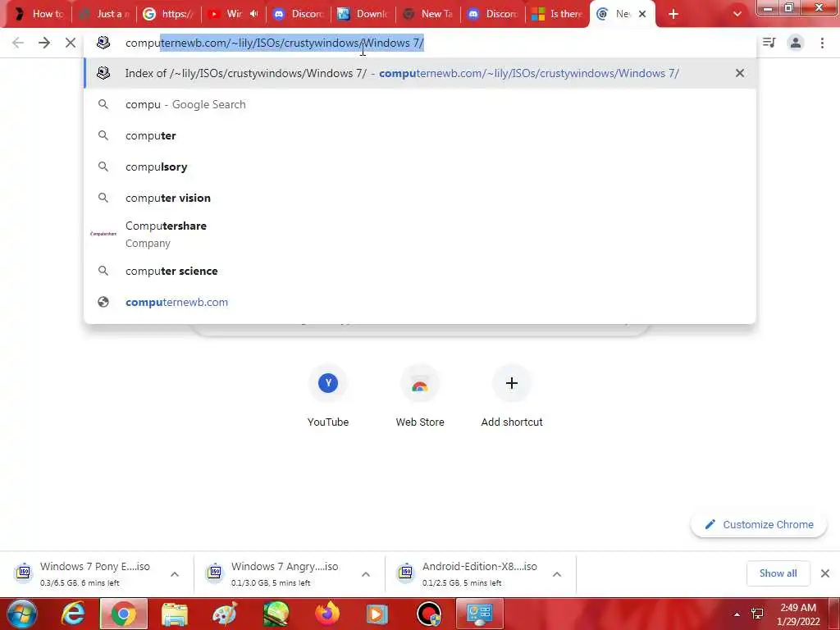Choose the 'compulsory' search suggestion
The image size is (840, 630).
point(420,167)
